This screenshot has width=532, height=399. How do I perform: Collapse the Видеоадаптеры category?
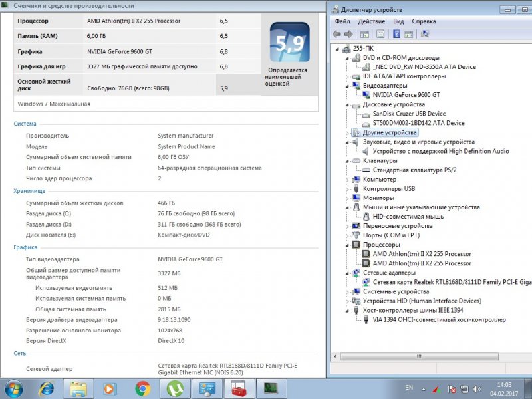point(347,86)
